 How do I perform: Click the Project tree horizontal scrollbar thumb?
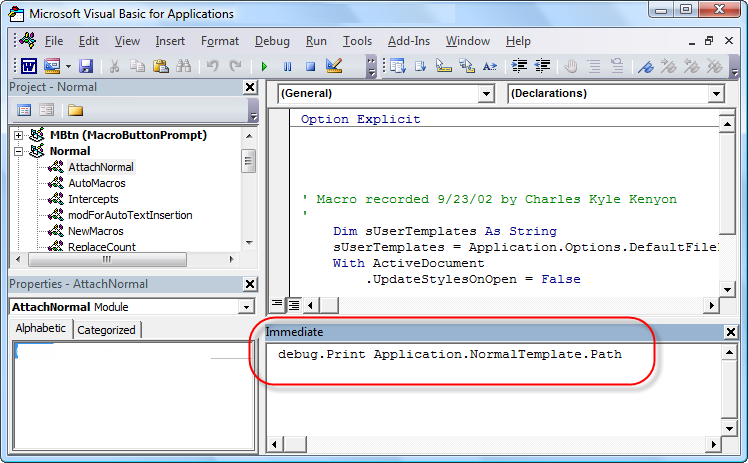coord(107,259)
